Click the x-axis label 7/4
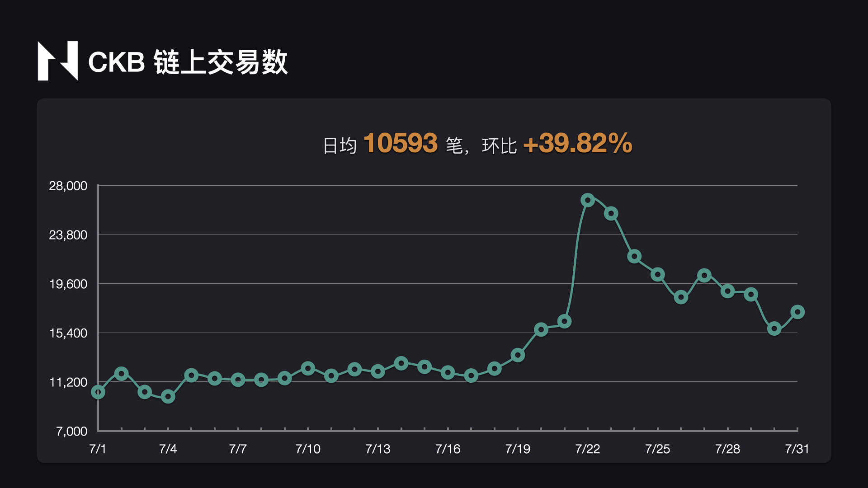 tap(168, 449)
